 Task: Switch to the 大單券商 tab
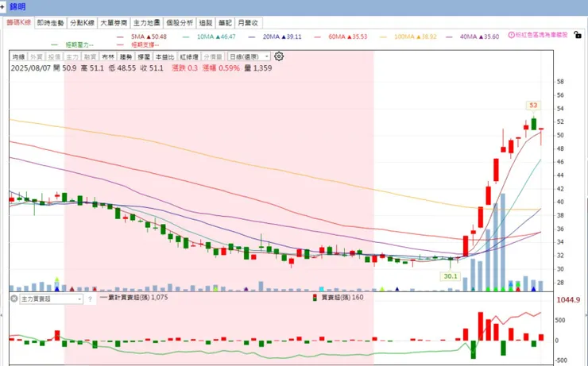[114, 23]
